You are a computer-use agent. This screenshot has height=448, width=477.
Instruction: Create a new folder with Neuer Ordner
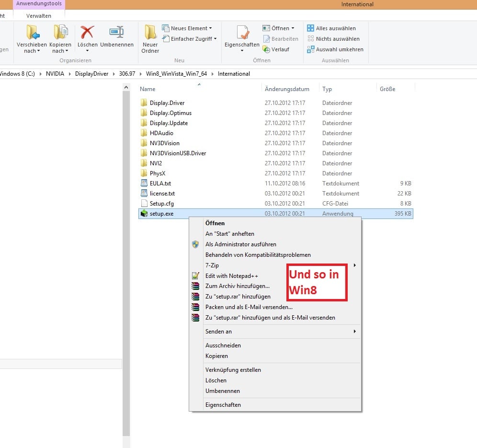coord(150,39)
